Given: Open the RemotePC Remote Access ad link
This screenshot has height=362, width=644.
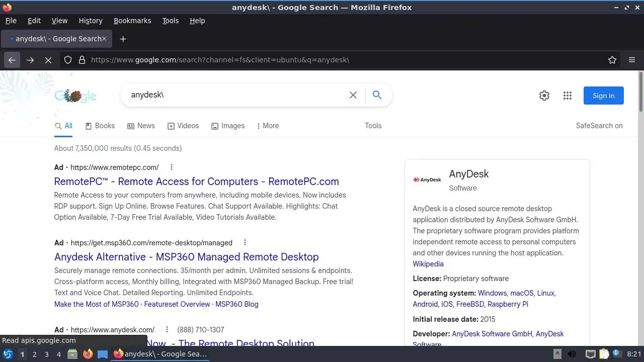Looking at the screenshot, I should [196, 182].
